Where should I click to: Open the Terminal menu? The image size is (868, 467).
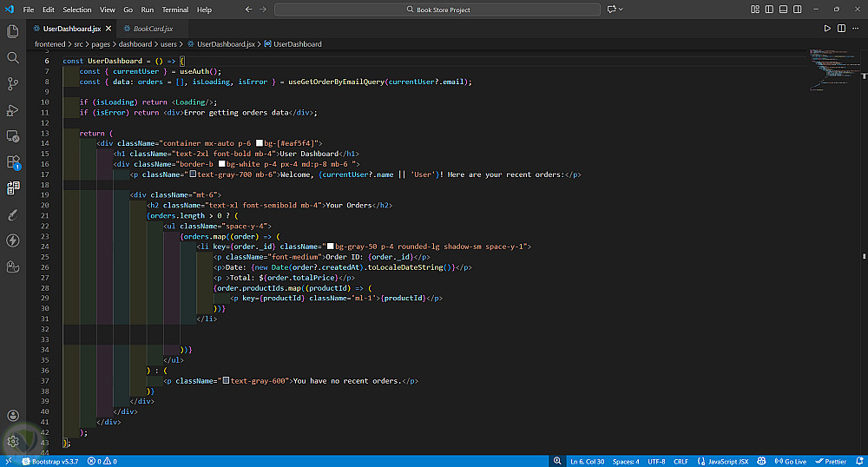[174, 10]
